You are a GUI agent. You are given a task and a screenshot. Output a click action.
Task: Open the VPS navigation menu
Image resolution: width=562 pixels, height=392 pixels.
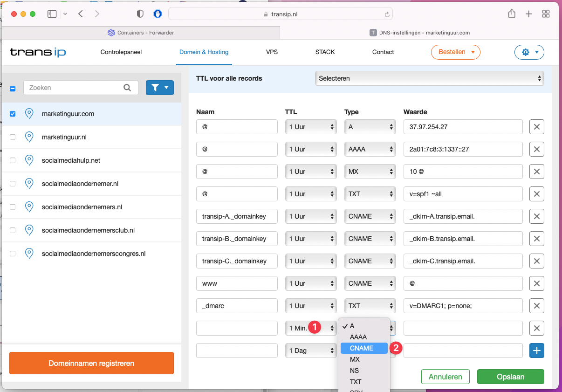tap(272, 52)
